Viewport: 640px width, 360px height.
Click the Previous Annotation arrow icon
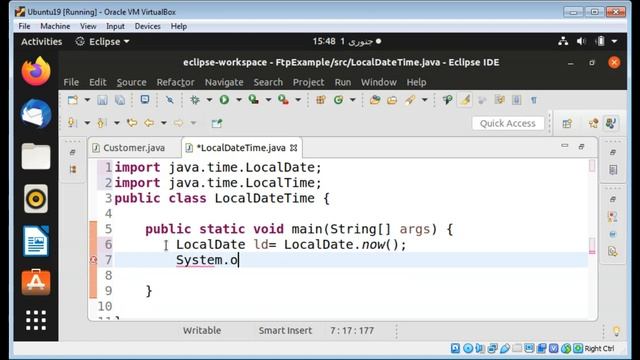click(102, 122)
